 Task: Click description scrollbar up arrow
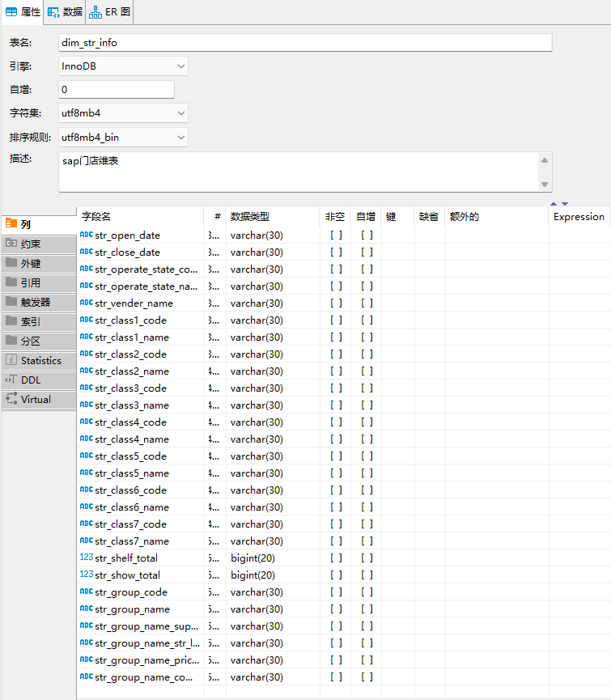pos(545,160)
